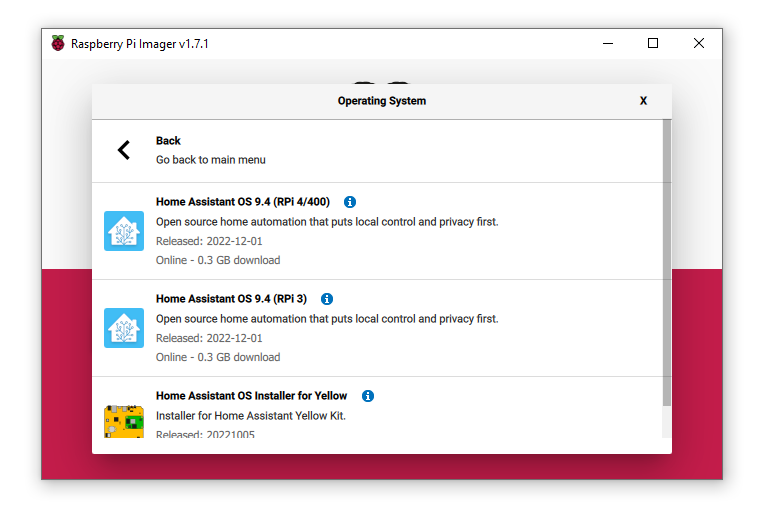The width and height of the screenshot is (761, 508).
Task: Click 'Released: 2022-12-01' under RPi 4/400
Action: tap(209, 241)
